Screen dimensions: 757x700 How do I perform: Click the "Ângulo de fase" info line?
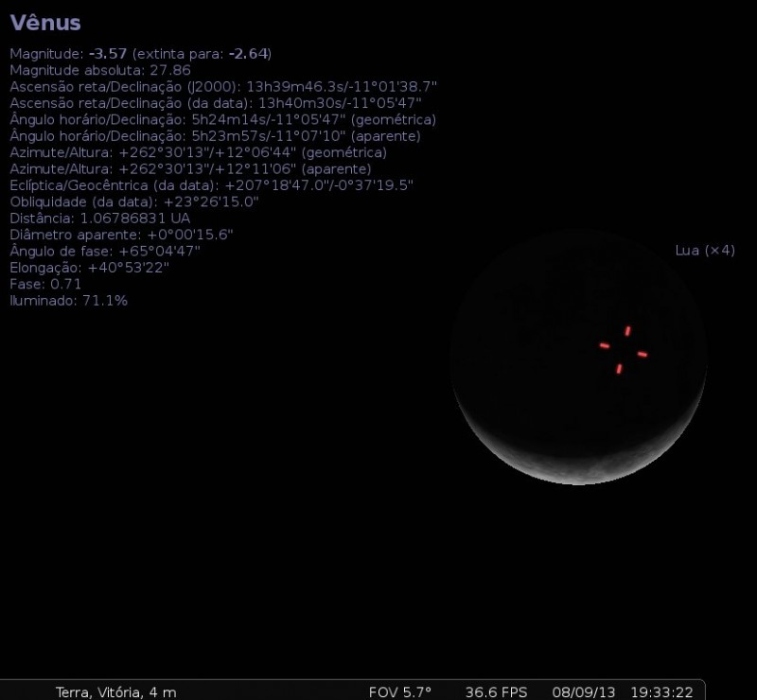(105, 251)
